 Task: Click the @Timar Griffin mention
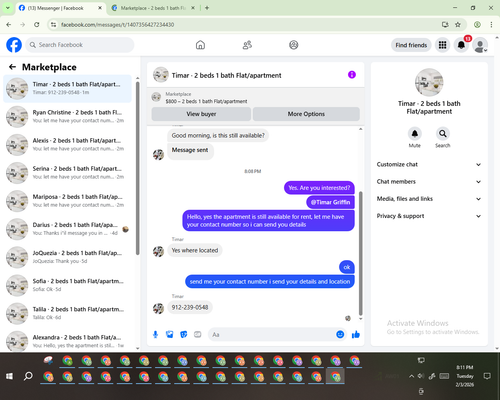point(330,202)
